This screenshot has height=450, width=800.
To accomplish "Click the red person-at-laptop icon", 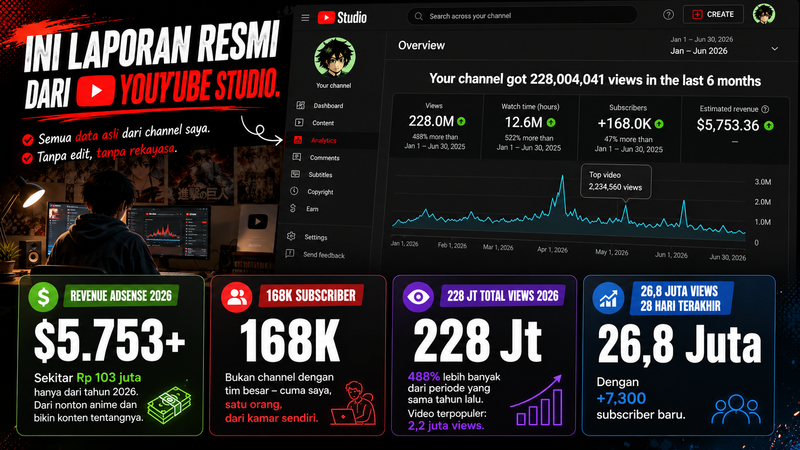I will pos(353,403).
